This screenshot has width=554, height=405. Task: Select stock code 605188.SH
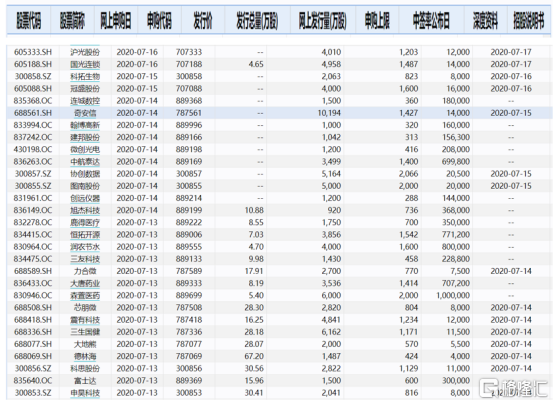(x=33, y=64)
